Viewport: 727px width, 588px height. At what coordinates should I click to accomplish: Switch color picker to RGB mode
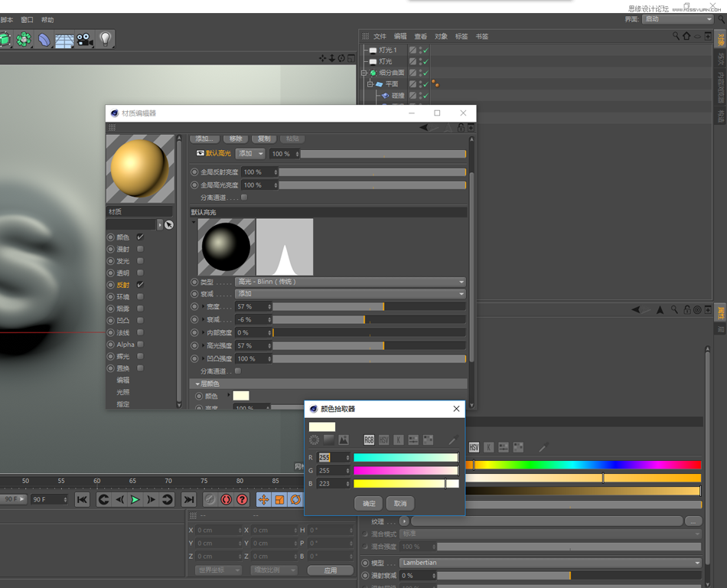pos(369,439)
